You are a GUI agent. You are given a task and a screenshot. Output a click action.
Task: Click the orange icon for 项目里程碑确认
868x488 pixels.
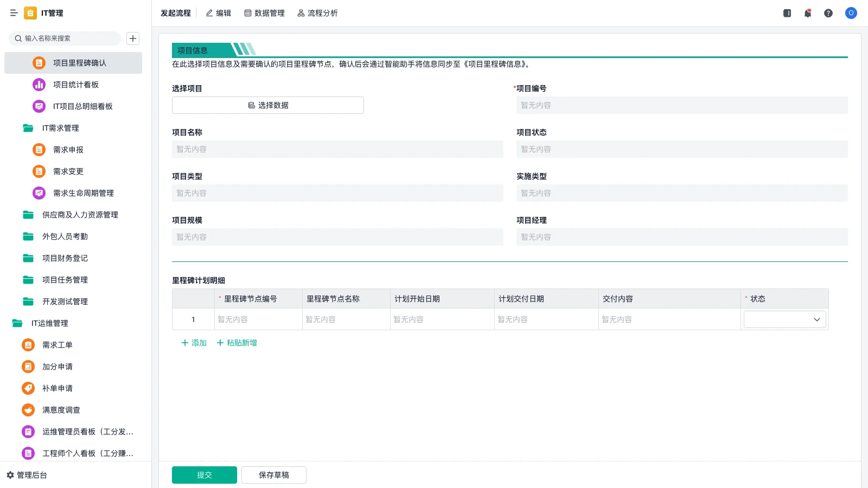39,63
